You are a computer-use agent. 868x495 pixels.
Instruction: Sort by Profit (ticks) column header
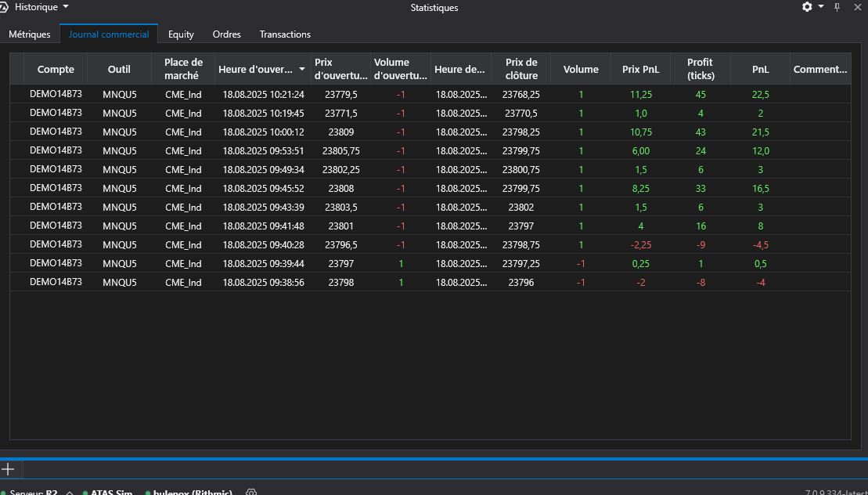pos(700,69)
